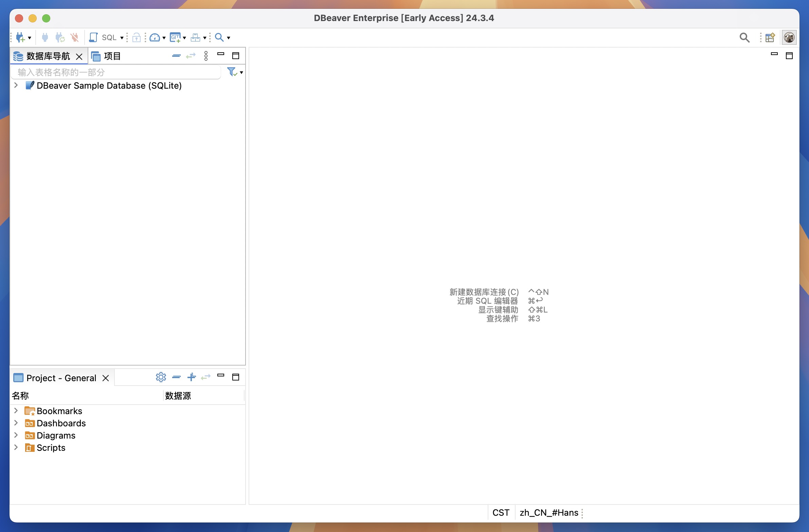The image size is (809, 532).
Task: Toggle link with editor in Project panel
Action: (x=206, y=377)
